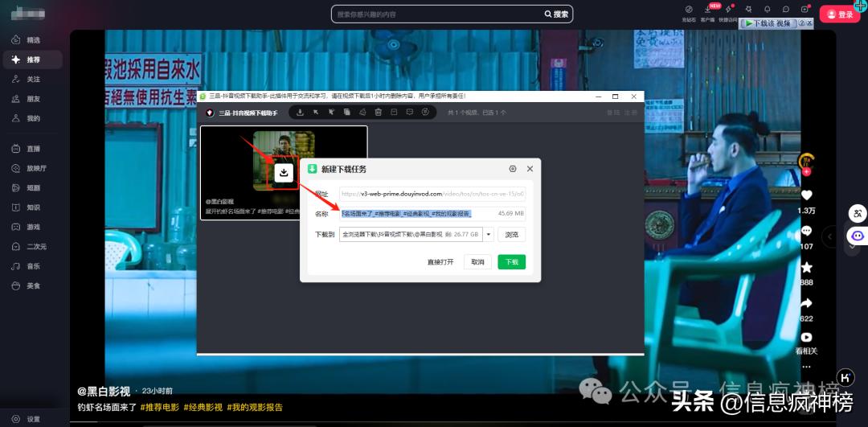868x427 pixels.
Task: Focus the Douyin search box
Action: [x=437, y=14]
